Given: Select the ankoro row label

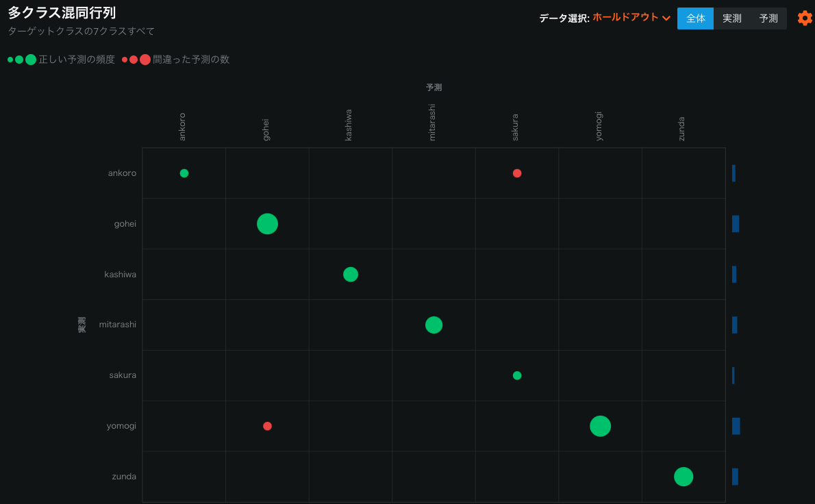Looking at the screenshot, I should [x=122, y=173].
